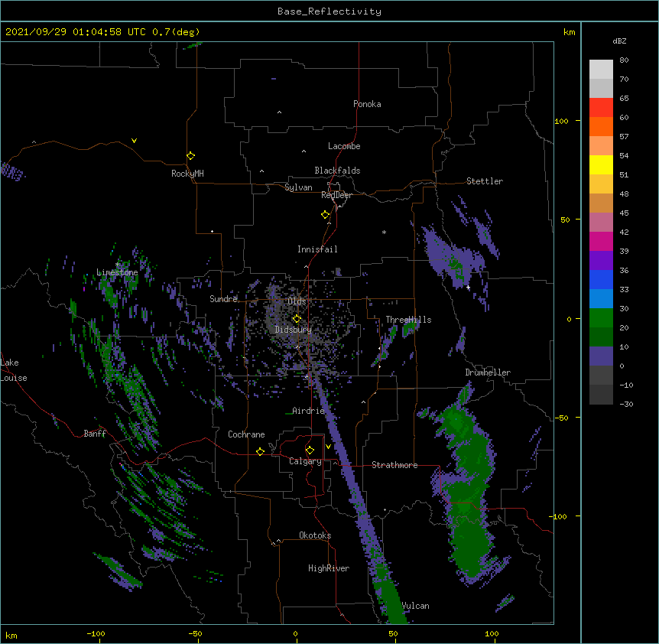Click the dBZ legend heading
The height and width of the screenshot is (644, 659).
[619, 41]
